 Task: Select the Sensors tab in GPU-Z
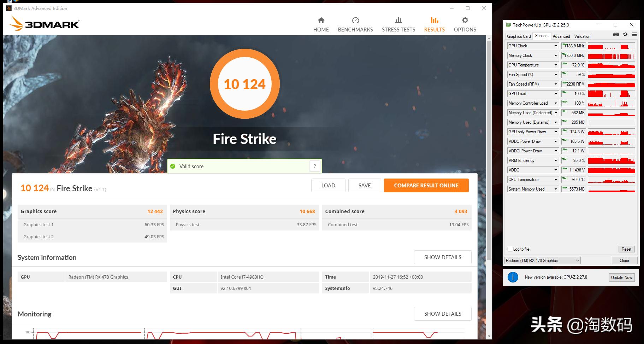[542, 36]
